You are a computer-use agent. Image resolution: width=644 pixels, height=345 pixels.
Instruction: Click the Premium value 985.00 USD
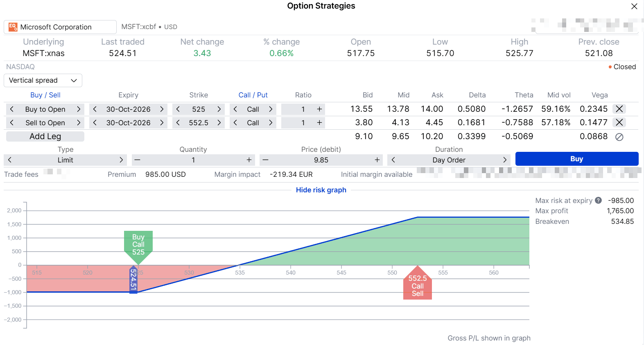[x=165, y=174]
